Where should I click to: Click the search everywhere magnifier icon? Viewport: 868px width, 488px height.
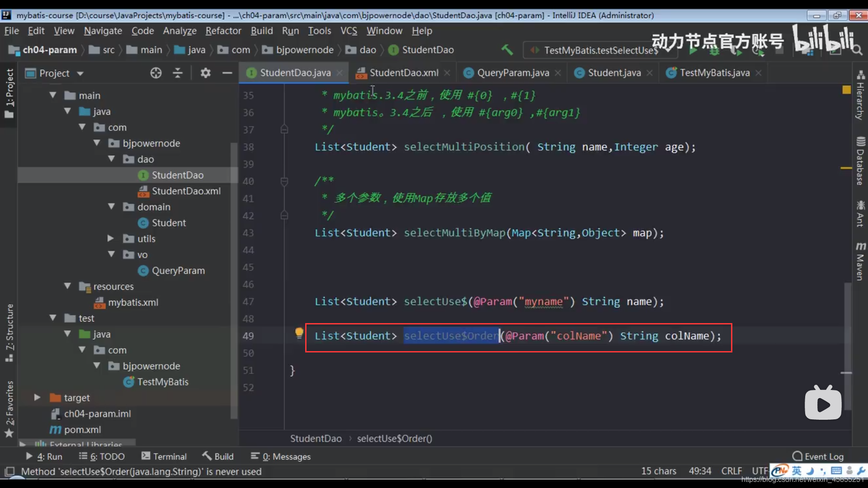[857, 50]
